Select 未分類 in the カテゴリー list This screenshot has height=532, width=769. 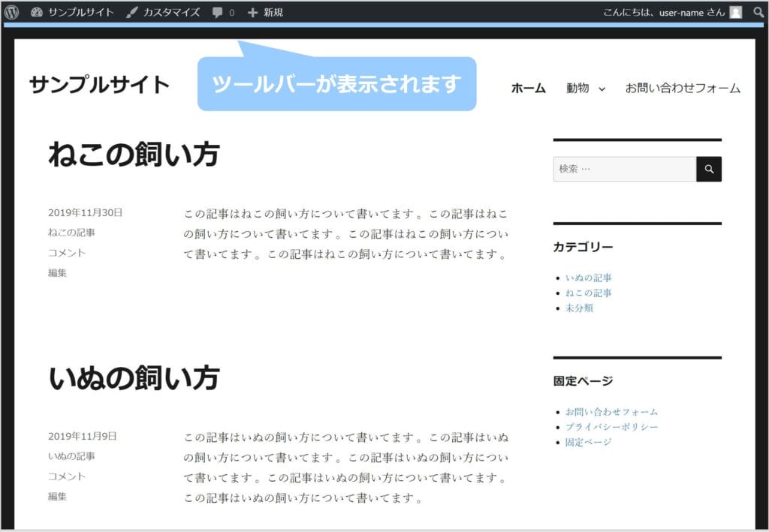579,308
